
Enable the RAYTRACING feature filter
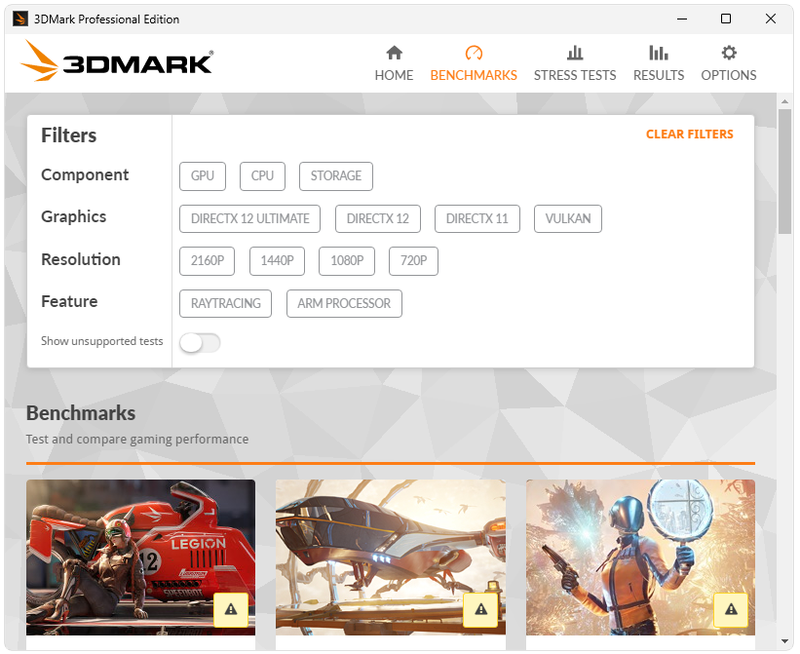click(226, 304)
